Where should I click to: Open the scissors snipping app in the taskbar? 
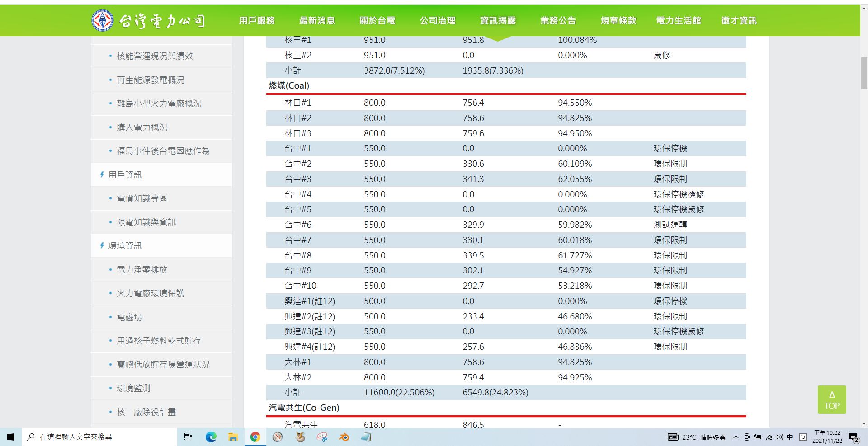point(322,437)
